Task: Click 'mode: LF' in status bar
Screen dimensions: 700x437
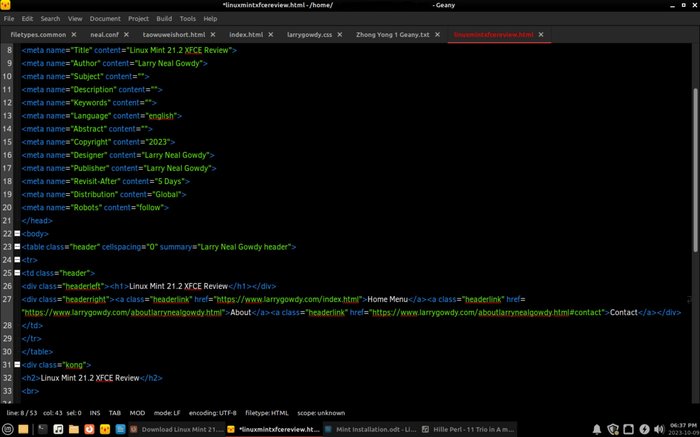Action: click(167, 413)
